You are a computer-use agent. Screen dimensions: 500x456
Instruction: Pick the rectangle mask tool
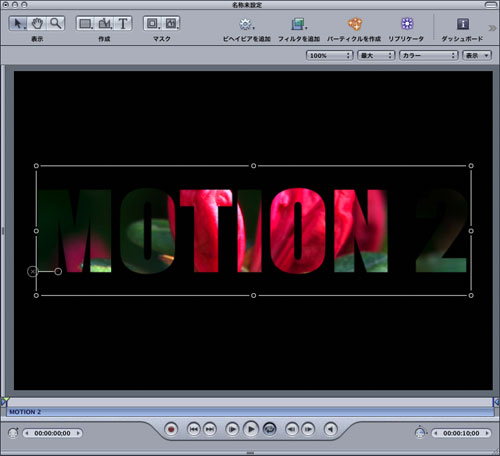coord(153,23)
